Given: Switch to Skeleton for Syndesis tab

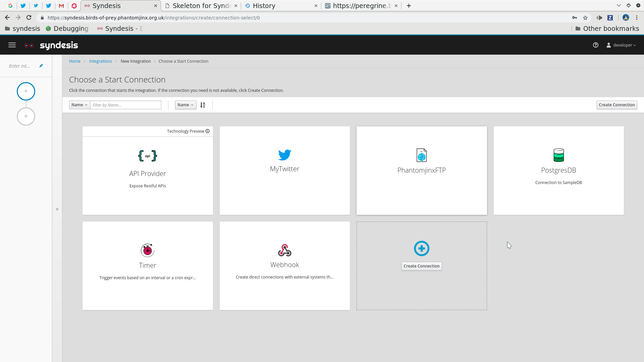Looking at the screenshot, I should pos(201,6).
